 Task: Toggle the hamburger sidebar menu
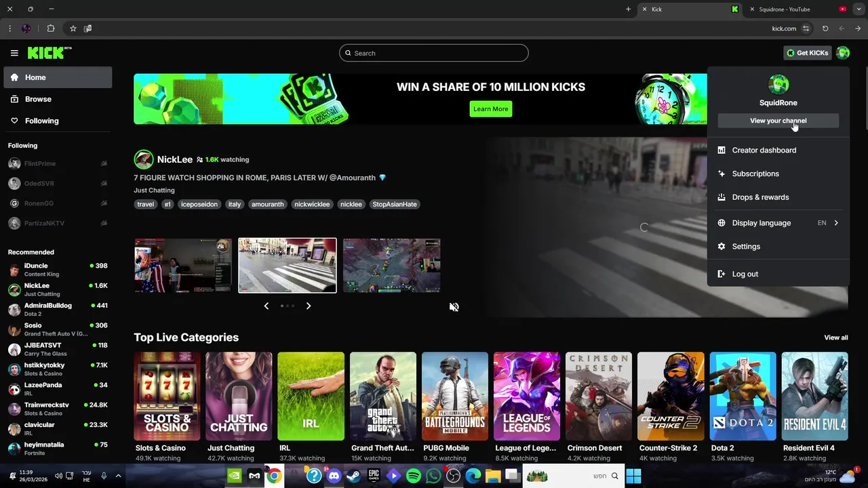[14, 53]
